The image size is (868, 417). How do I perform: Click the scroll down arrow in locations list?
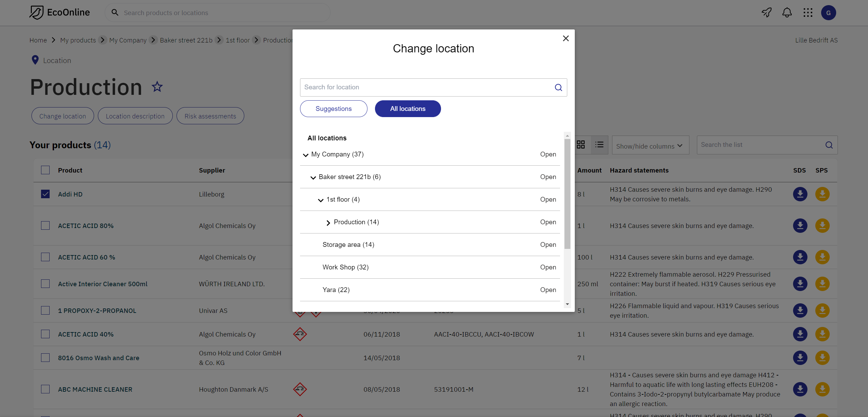(x=567, y=304)
